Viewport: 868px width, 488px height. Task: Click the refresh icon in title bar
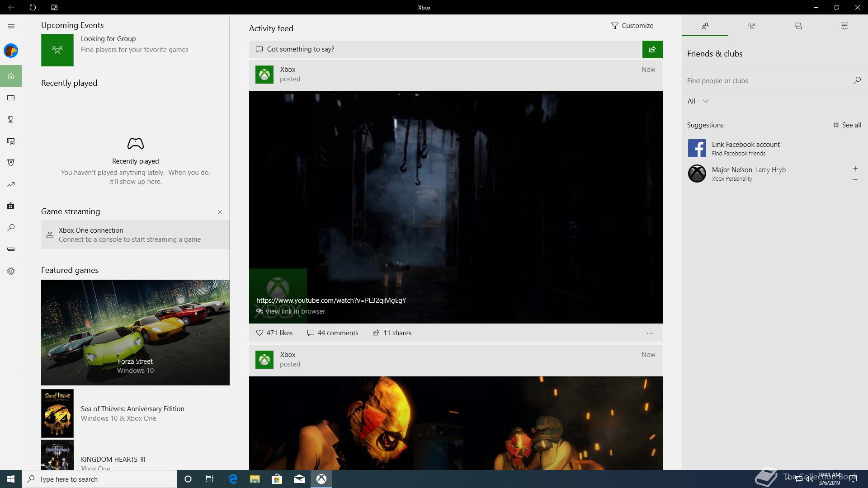click(x=33, y=7)
